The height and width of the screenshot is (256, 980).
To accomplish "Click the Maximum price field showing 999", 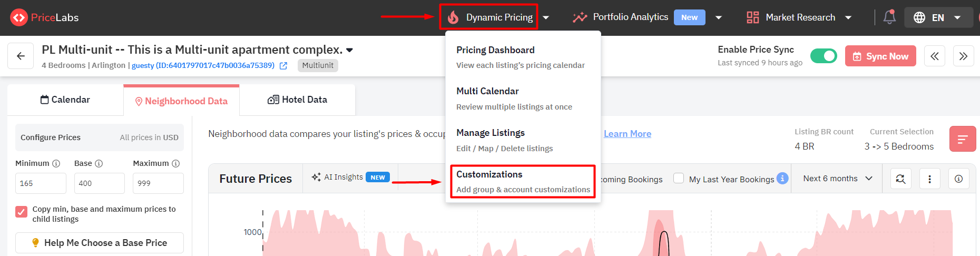I will 158,183.
